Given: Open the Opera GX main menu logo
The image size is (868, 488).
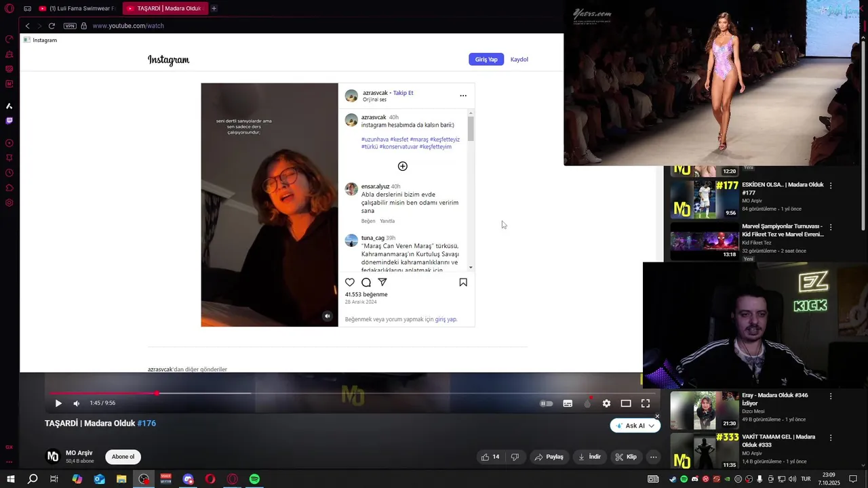Looking at the screenshot, I should [x=9, y=9].
